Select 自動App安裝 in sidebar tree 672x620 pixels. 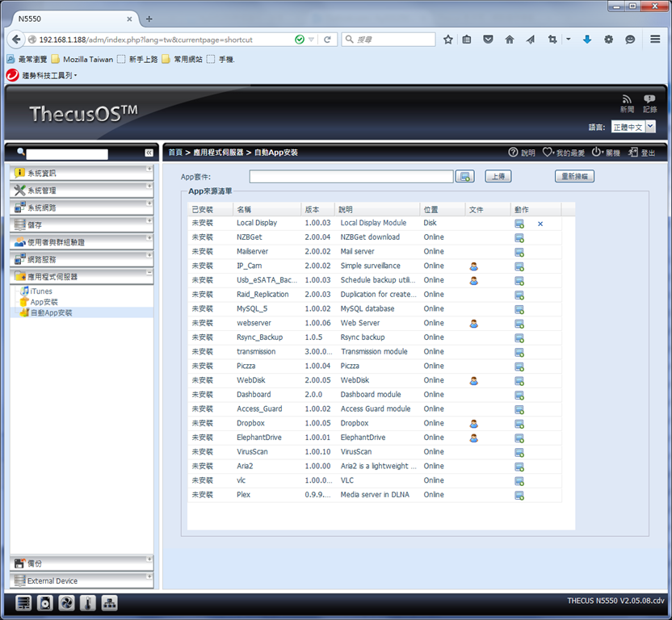pos(51,312)
